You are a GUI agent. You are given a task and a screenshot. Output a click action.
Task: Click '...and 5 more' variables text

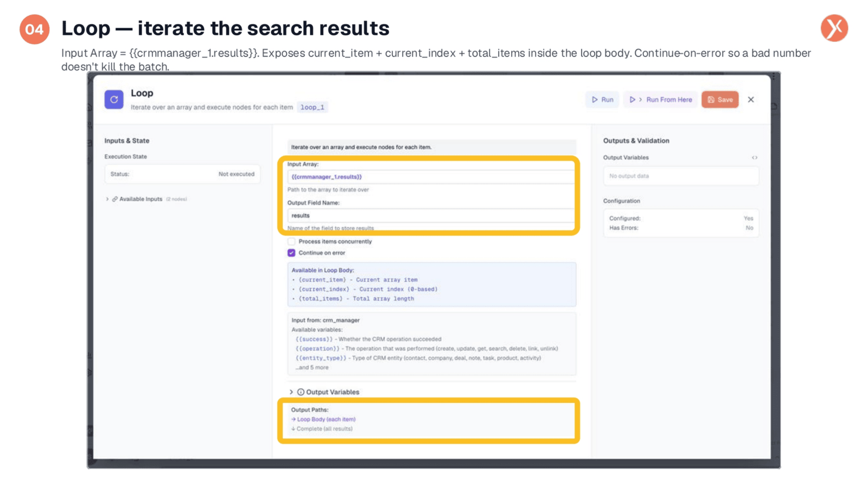(312, 368)
